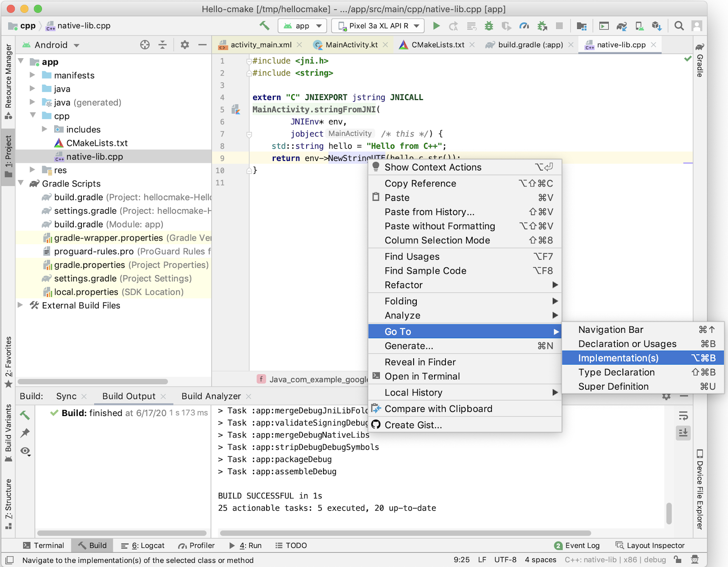Click the Debug app bug icon
728x567 pixels.
coord(489,26)
